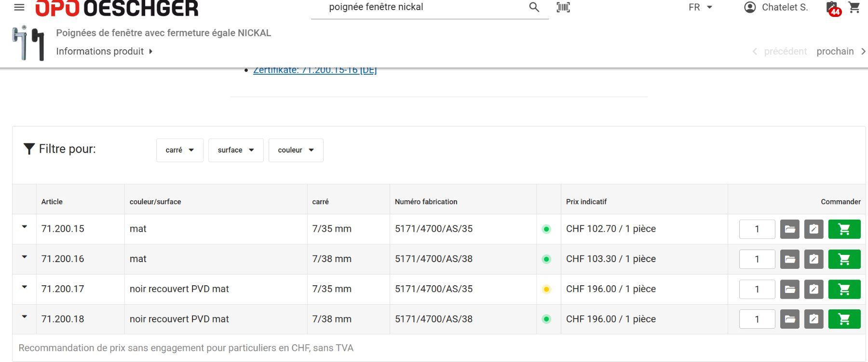The width and height of the screenshot is (868, 362).
Task: Open the notepad with 44 badge
Action: tap(833, 8)
